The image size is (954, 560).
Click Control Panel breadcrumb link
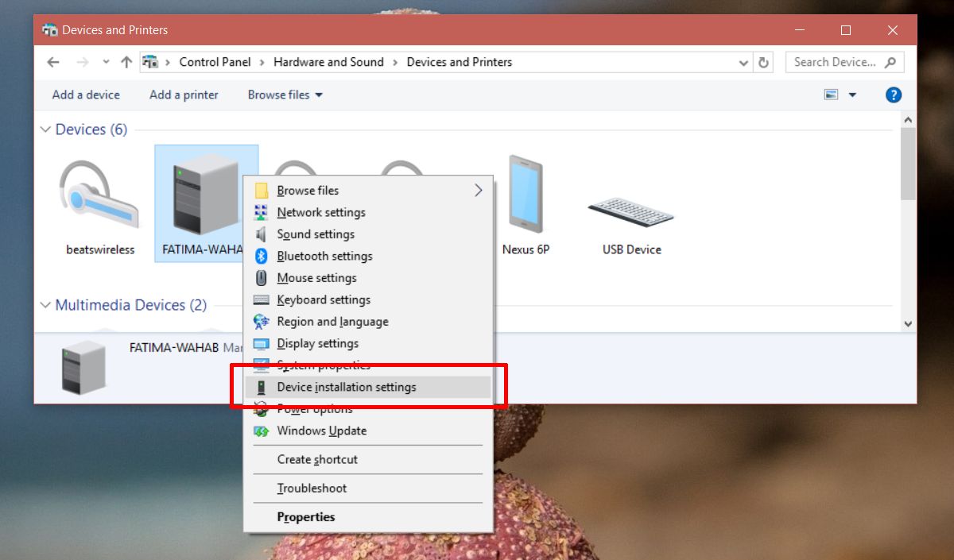pos(215,62)
